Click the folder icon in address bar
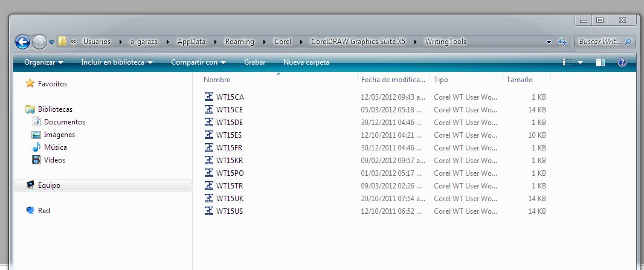 tap(62, 42)
